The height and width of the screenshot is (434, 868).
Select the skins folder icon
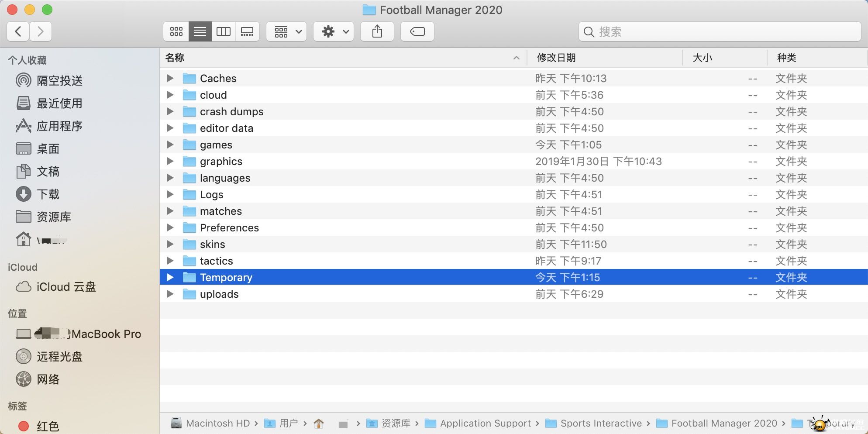click(189, 244)
